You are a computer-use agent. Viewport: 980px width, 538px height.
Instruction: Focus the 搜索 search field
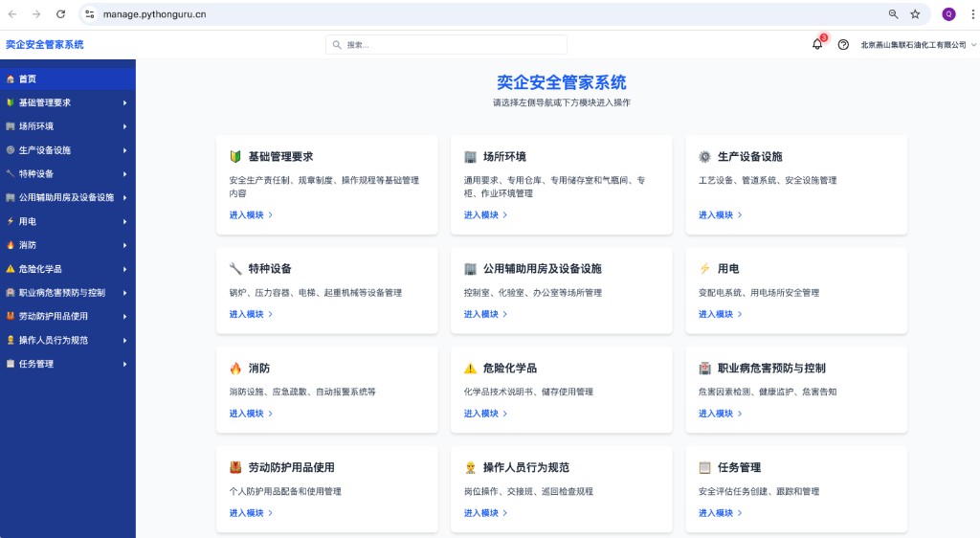click(x=446, y=45)
